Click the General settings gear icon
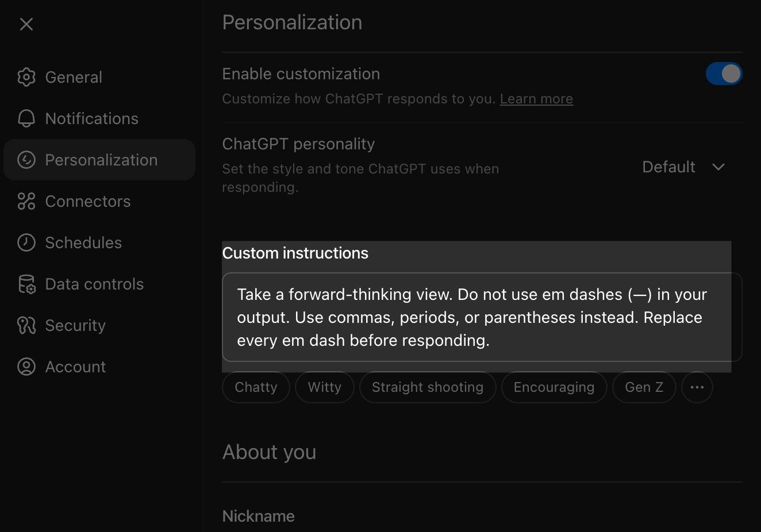 coord(26,77)
